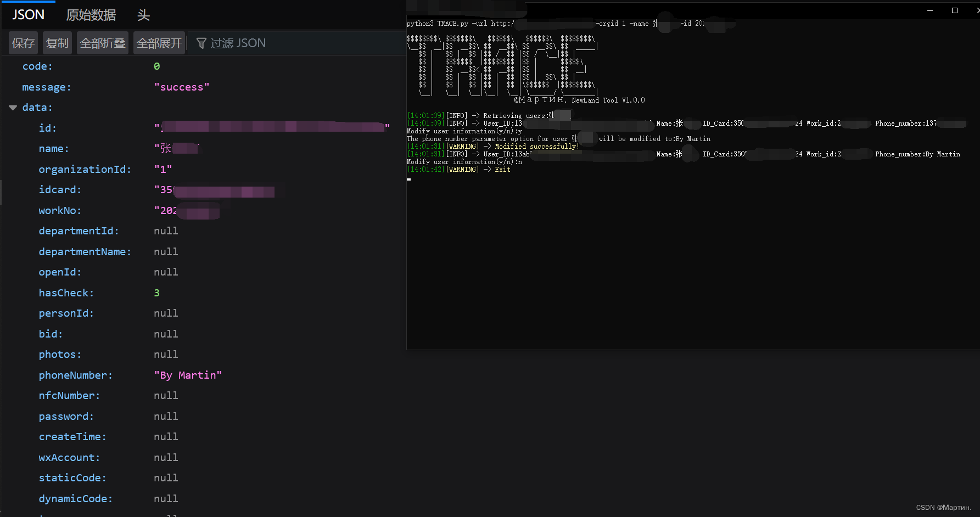Click the name key
The width and height of the screenshot is (980, 517).
coord(54,149)
